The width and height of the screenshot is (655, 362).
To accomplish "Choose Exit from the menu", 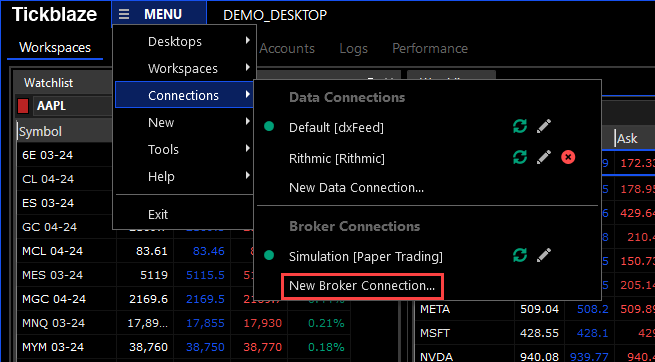I will [184, 215].
